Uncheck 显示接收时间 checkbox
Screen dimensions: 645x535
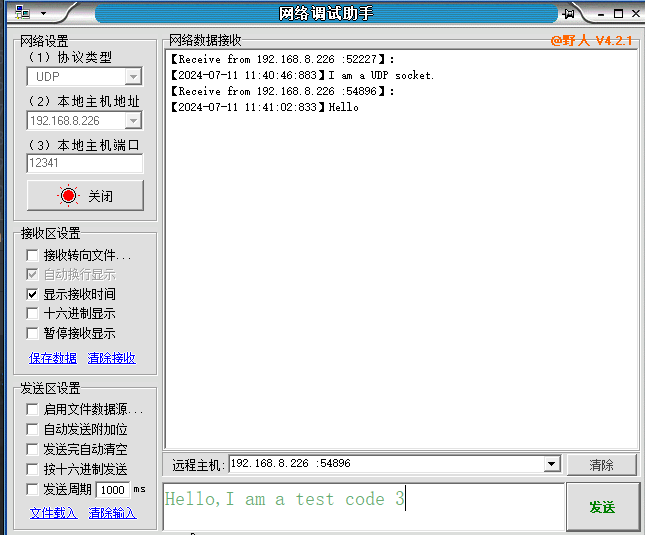(x=32, y=294)
